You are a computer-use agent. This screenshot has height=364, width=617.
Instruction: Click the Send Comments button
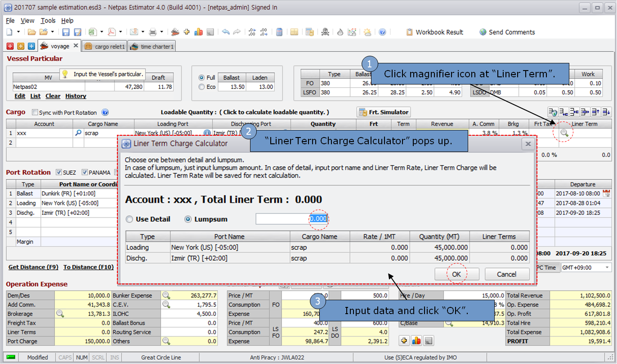tap(507, 32)
